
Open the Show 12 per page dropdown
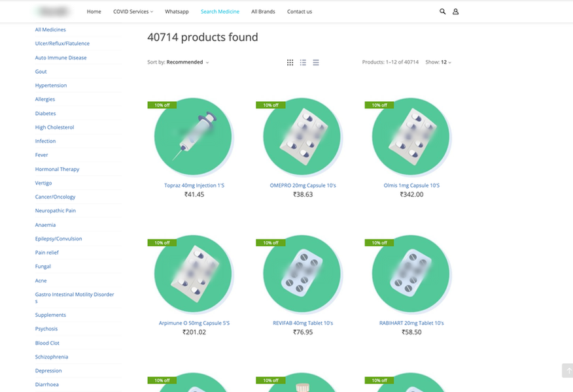(x=438, y=63)
